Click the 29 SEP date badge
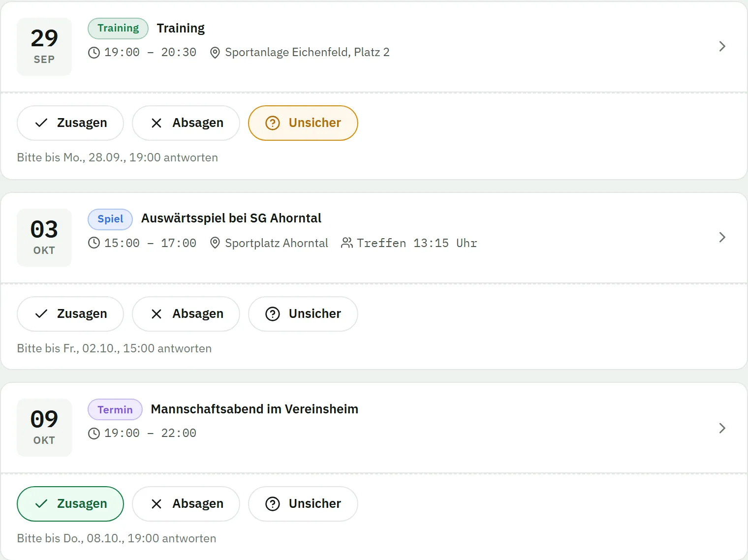This screenshot has width=748, height=560. tap(44, 47)
